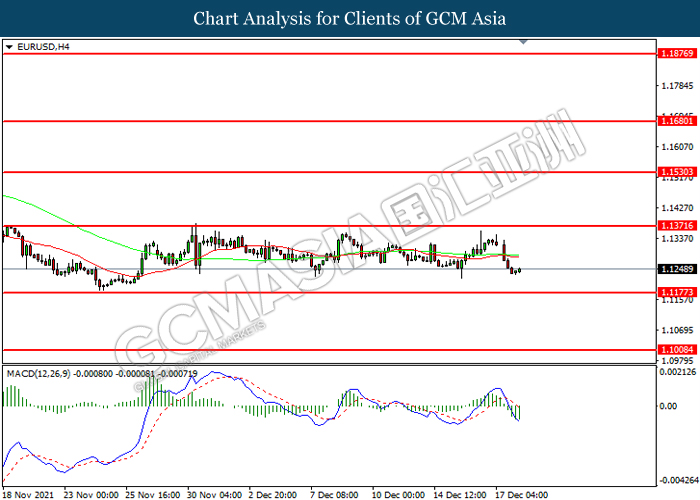Click the MACD -0.004264 scale value
This screenshot has height=500, width=700.
click(x=679, y=481)
